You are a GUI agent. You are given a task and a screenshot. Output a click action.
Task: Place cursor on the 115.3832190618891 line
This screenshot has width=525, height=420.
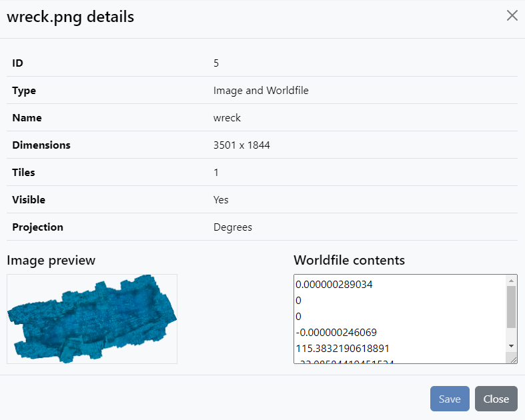point(342,348)
